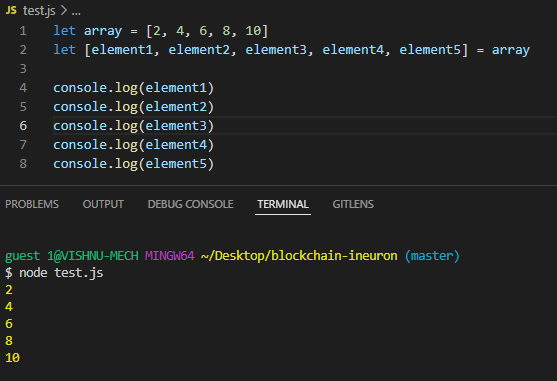This screenshot has width=557, height=381.
Task: Click 'guest 1@VISHNU-MECH' in the terminal prompt
Action: [x=72, y=256]
